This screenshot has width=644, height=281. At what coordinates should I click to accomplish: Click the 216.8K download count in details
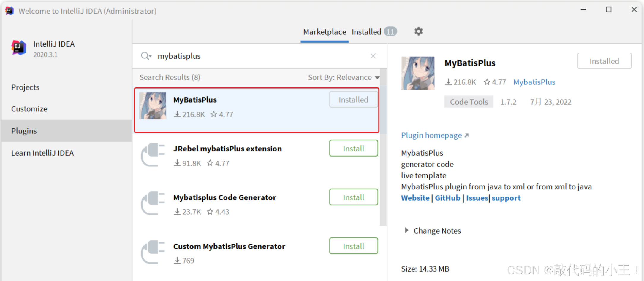point(461,82)
